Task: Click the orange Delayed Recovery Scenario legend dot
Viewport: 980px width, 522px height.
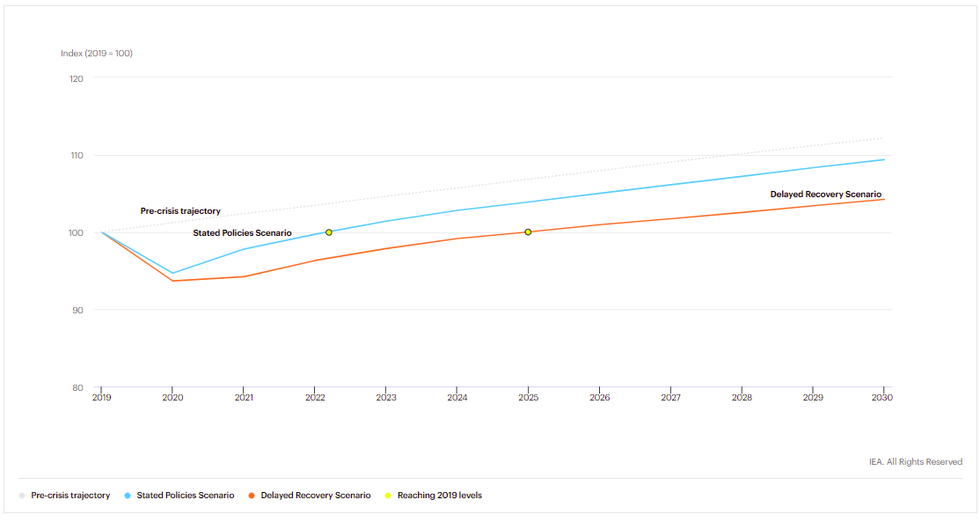Action: pyautogui.click(x=252, y=496)
